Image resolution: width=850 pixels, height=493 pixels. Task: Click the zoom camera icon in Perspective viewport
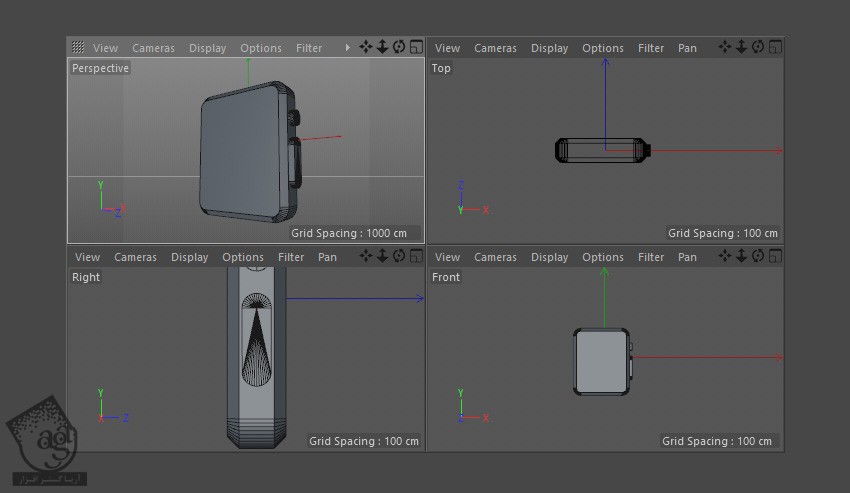click(382, 47)
